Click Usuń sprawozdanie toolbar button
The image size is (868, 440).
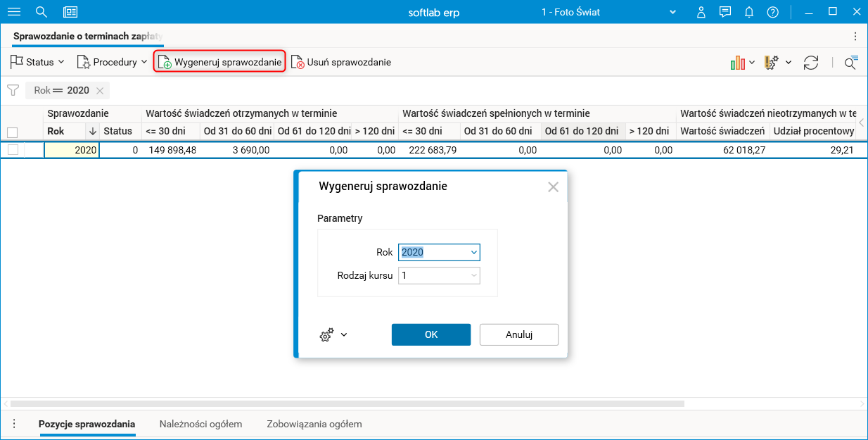341,62
